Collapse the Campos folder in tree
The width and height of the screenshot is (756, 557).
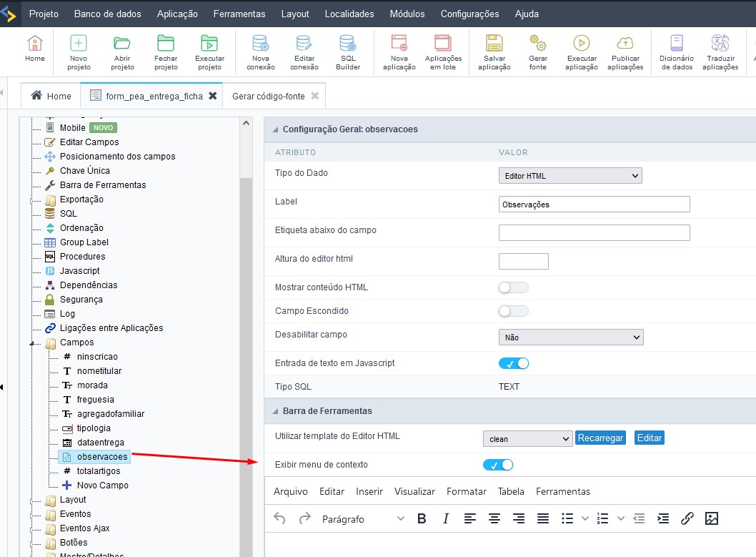(x=32, y=343)
